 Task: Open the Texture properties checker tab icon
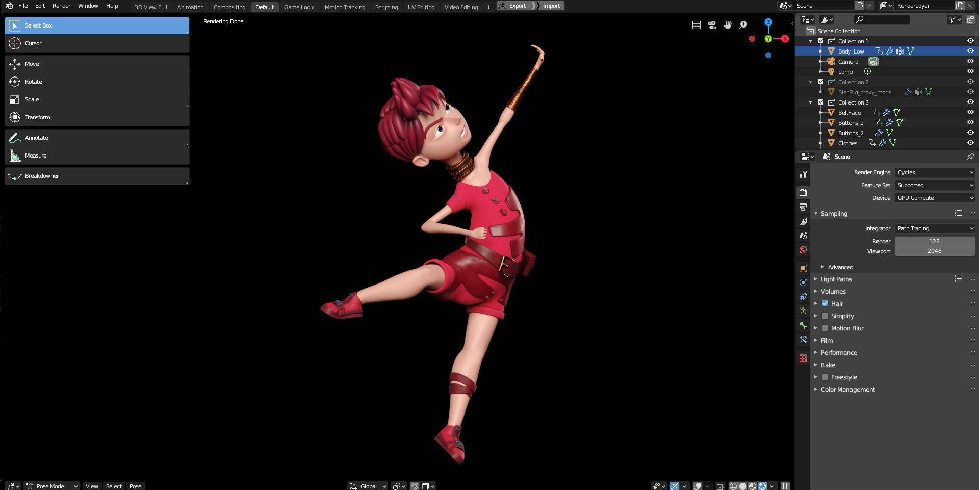(x=803, y=358)
